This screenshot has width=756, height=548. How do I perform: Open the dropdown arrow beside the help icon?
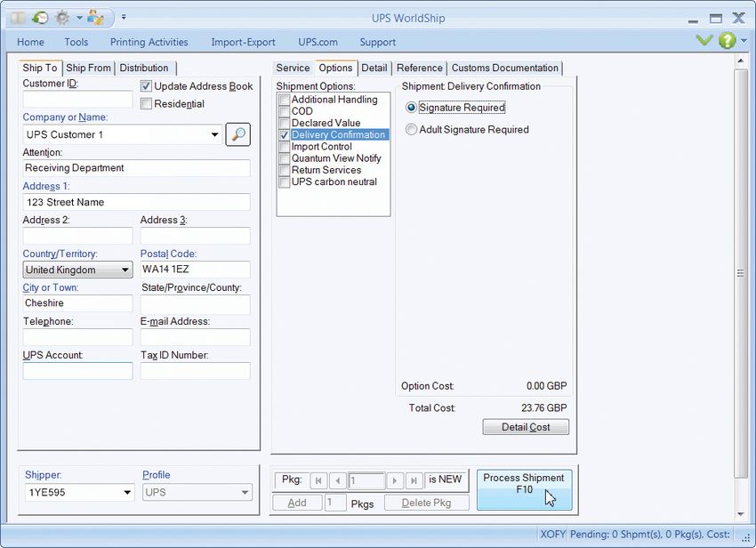[x=744, y=41]
